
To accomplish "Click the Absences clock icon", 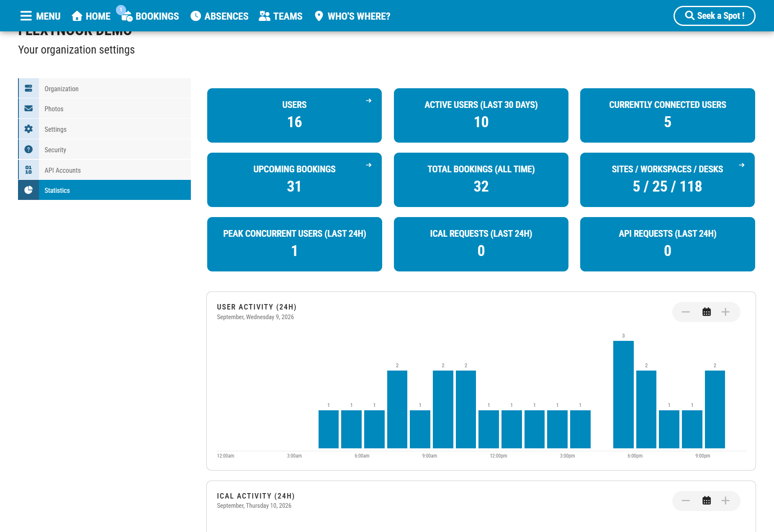I will tap(195, 16).
